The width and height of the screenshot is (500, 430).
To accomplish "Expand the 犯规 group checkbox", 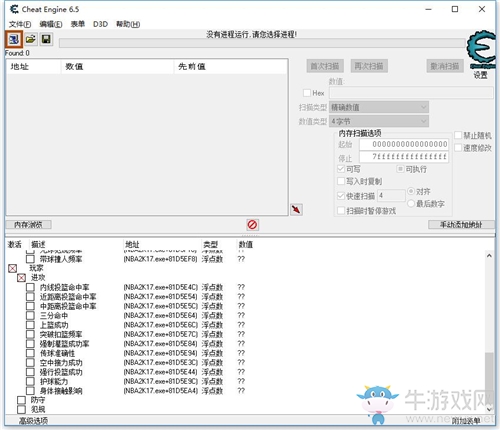I will click(21, 409).
